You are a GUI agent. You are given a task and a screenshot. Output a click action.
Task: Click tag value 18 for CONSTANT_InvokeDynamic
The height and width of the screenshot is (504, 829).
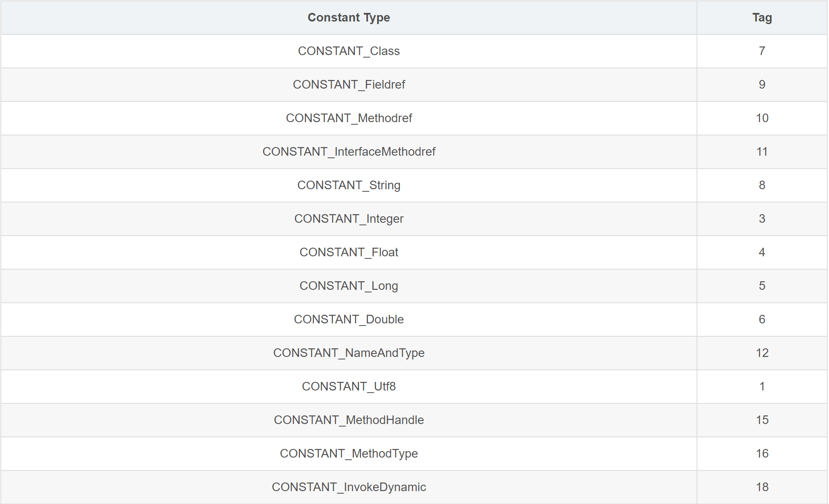762,487
